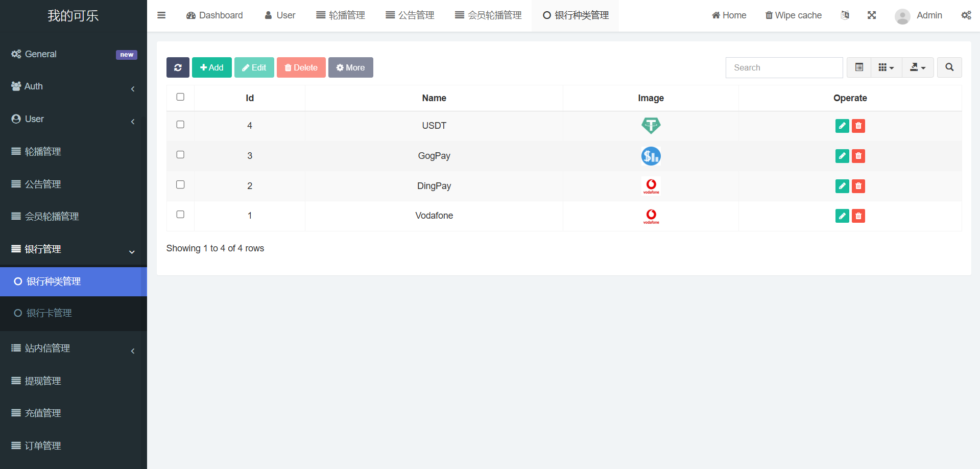Click the hamburger sidebar toggle icon
This screenshot has height=469, width=980.
point(161,15)
